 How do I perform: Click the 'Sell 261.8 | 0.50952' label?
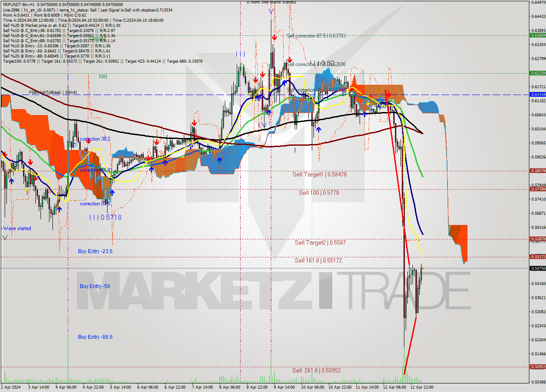[x=317, y=370]
